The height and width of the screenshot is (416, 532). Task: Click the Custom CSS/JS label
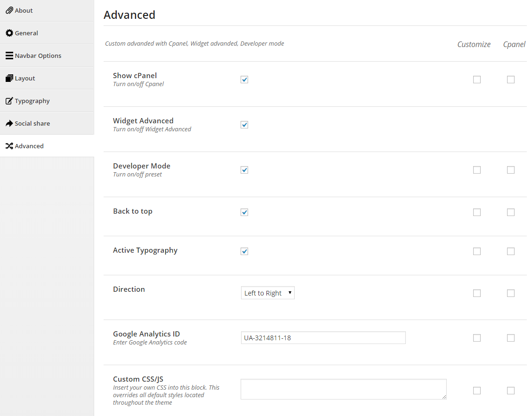[138, 379]
